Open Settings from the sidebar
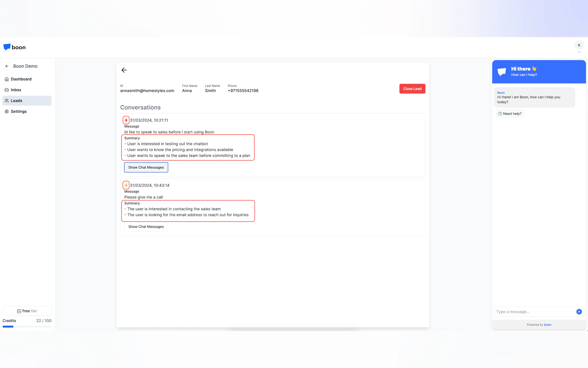The height and width of the screenshot is (368, 588). (x=19, y=111)
